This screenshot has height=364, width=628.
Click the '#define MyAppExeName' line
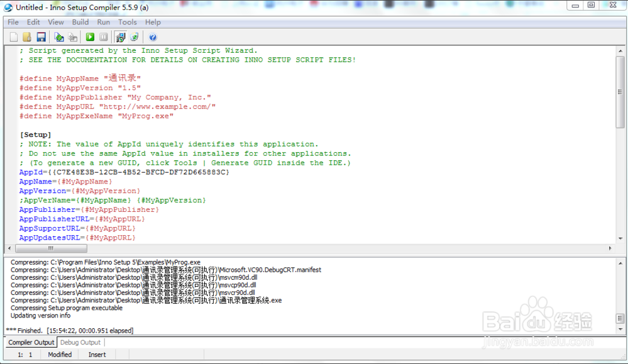click(x=97, y=116)
